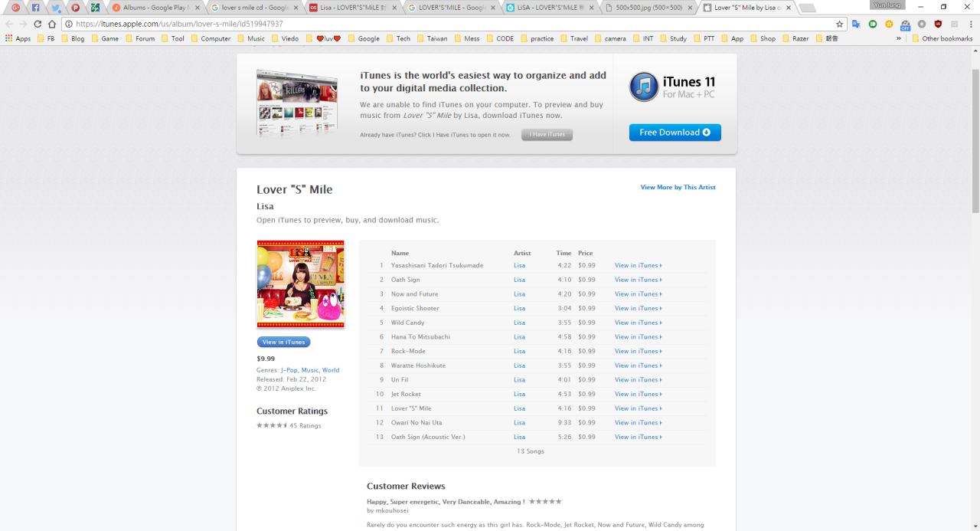Click the iTunes app screenshot thumbnail
This screenshot has width=980, height=531.
click(297, 103)
